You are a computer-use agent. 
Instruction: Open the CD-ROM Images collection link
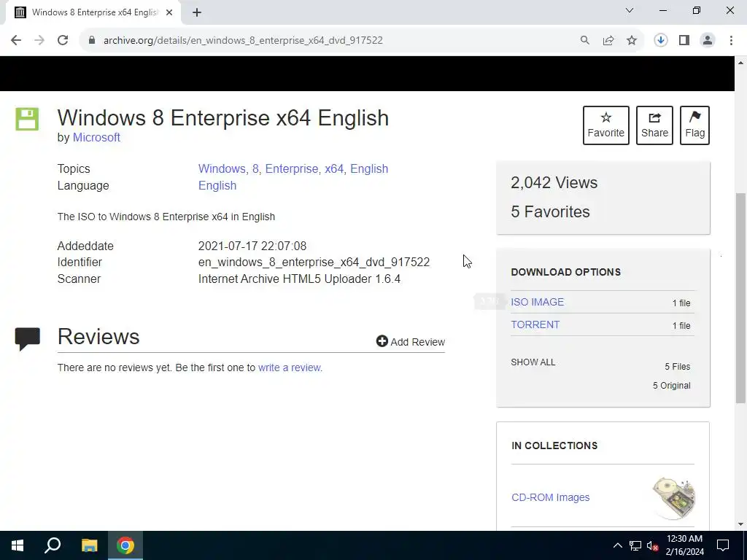[x=550, y=497]
